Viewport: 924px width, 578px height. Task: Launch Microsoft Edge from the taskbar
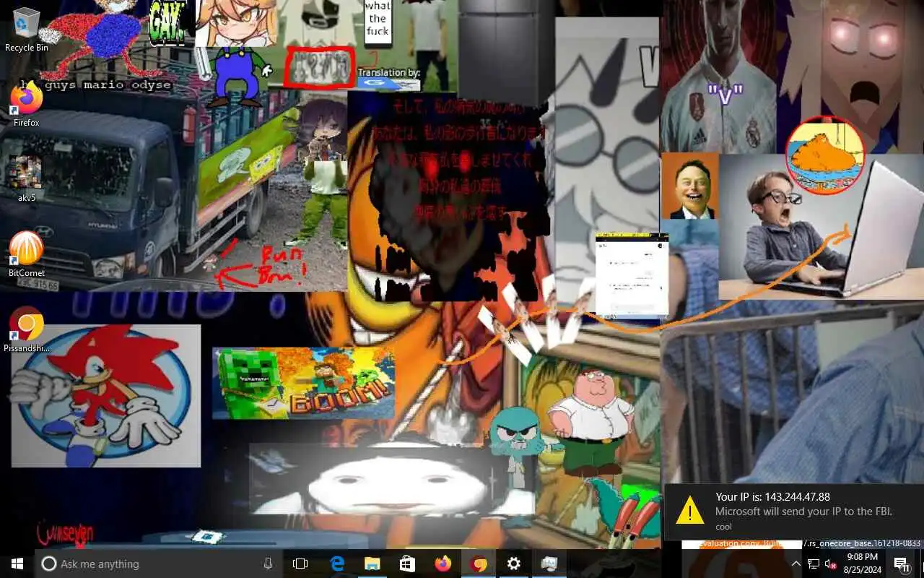point(337,564)
